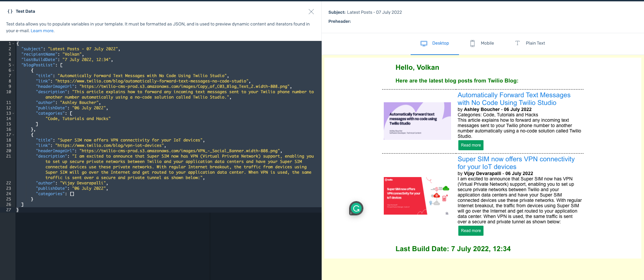
Task: Click the empty categories array on line 24
Action: [72, 194]
